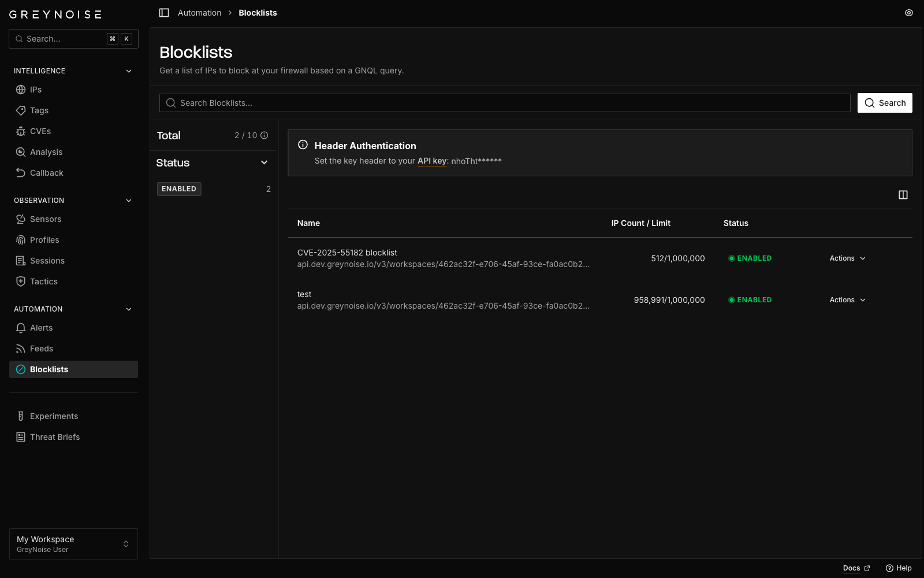Click the Blocklists ban icon in sidebar
This screenshot has height=578, width=924.
21,369
